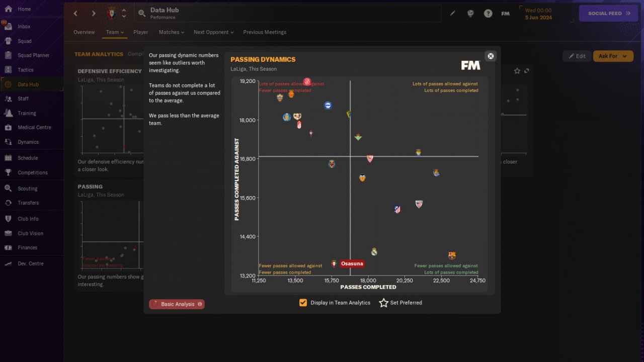Click the date Wed 00:00 5 Jun 2024

click(538, 14)
